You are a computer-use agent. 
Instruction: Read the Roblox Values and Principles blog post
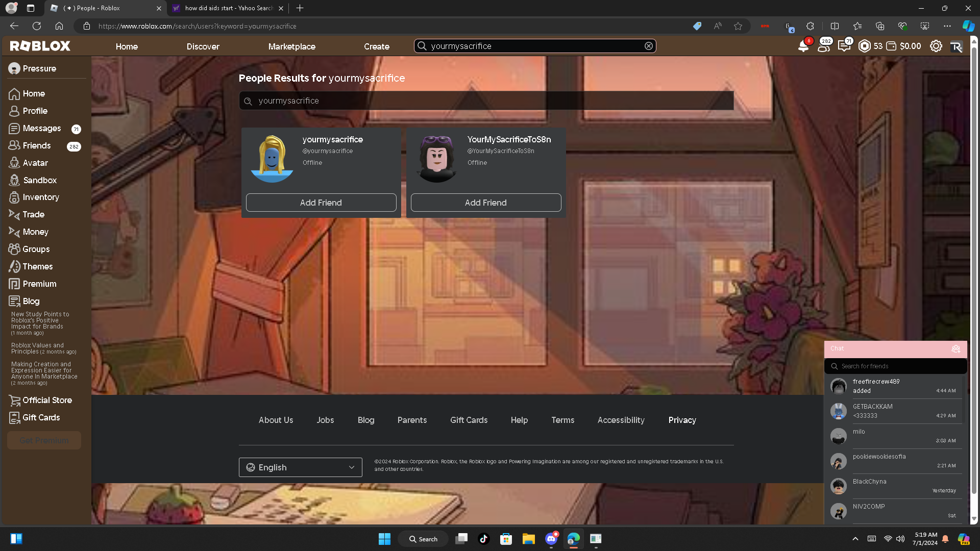(x=44, y=348)
